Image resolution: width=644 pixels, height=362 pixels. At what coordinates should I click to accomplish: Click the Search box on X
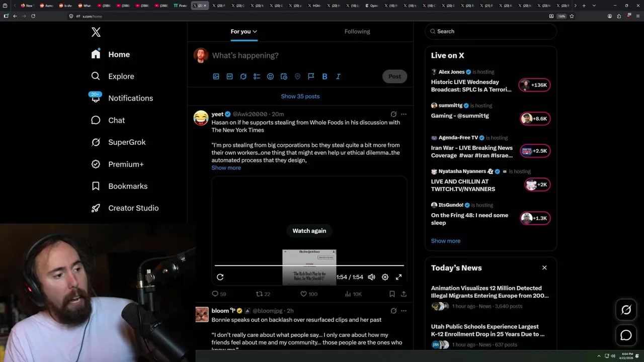(x=491, y=31)
